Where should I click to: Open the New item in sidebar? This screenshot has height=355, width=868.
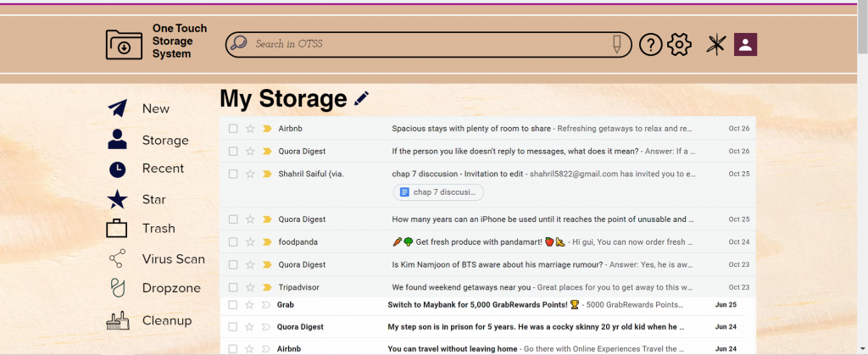click(x=155, y=108)
